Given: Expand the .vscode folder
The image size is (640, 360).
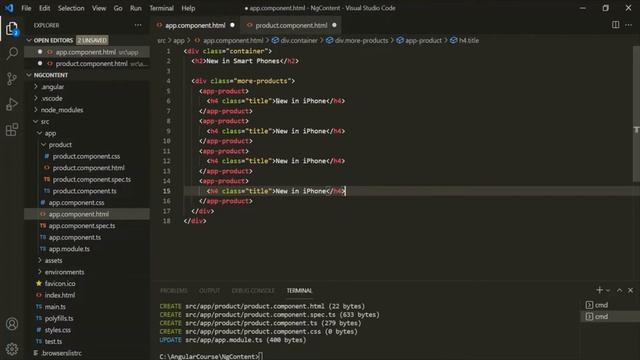Looking at the screenshot, I should tap(52, 98).
